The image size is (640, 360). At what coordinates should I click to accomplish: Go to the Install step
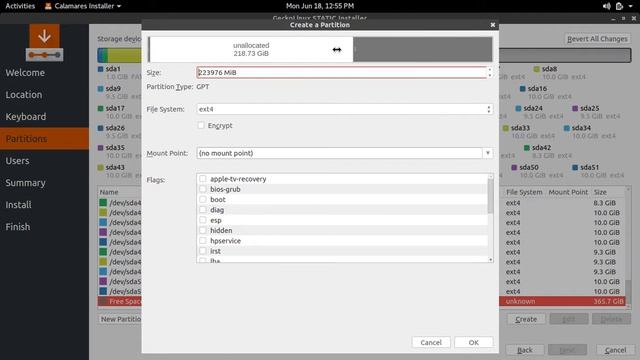click(x=18, y=205)
